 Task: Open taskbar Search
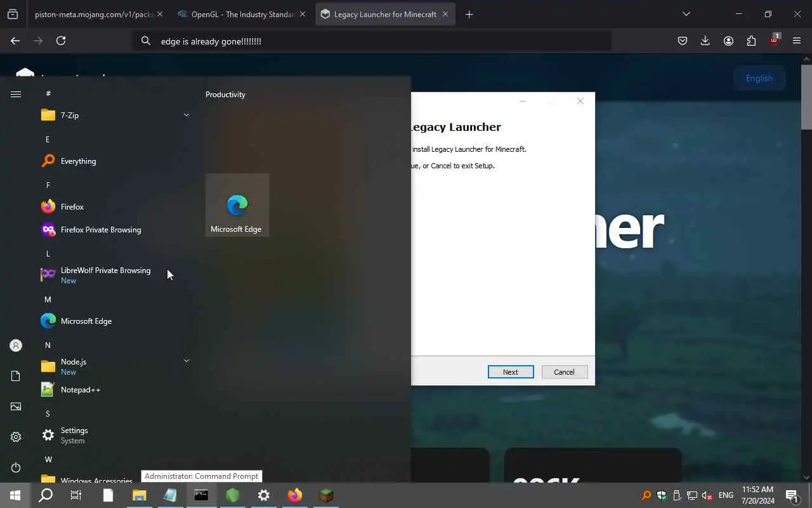pos(46,495)
